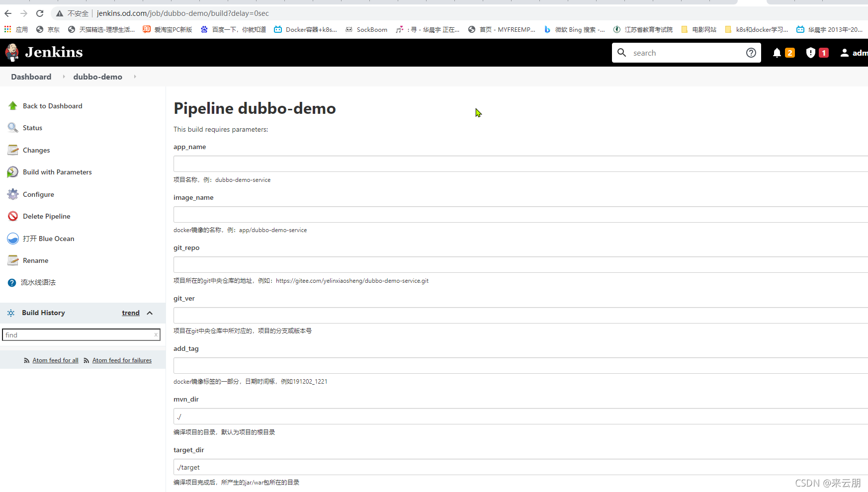Open Back to Dashboard link
868x492 pixels.
point(53,106)
